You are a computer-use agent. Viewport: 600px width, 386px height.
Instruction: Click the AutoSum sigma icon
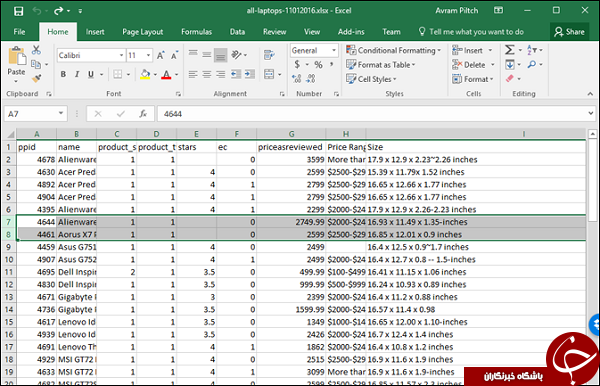point(509,50)
